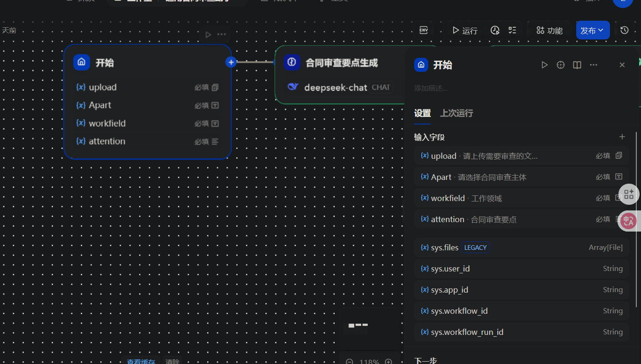Click the home icon in the 开始 panel header
Viewport: 641px width, 364px height.
421,64
